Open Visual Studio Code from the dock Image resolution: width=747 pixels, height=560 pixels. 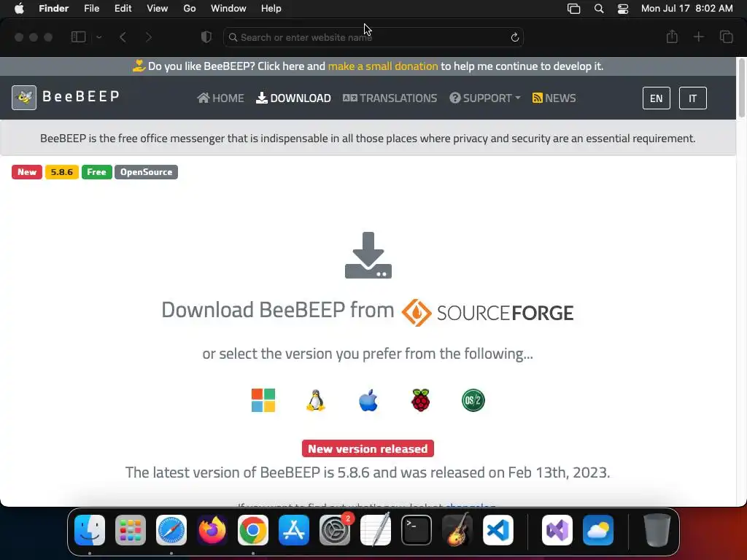point(498,530)
